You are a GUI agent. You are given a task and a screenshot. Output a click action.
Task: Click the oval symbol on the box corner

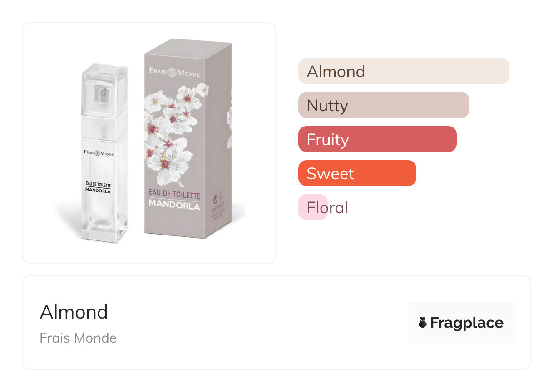point(215,197)
